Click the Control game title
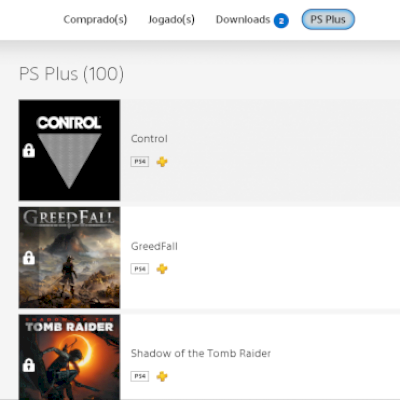 (x=149, y=139)
